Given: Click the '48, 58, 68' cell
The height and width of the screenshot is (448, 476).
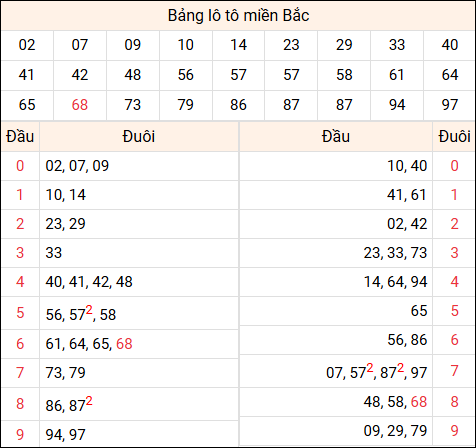Looking at the screenshot, I should pyautogui.click(x=336, y=402).
